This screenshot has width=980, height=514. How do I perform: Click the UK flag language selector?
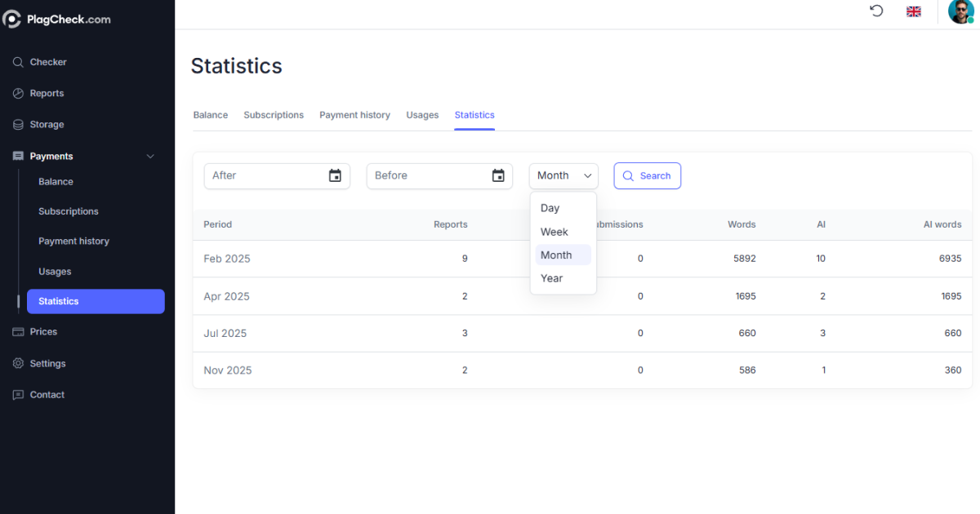[x=913, y=11]
